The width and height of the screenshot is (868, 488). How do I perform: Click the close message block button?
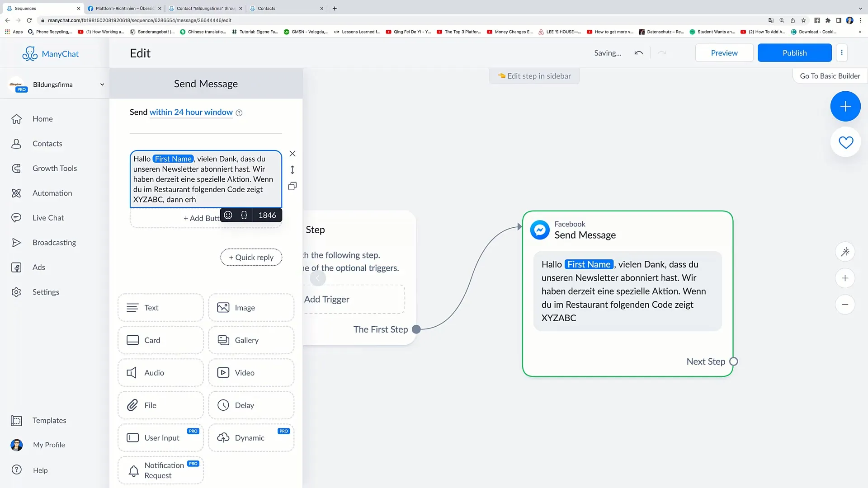292,154
